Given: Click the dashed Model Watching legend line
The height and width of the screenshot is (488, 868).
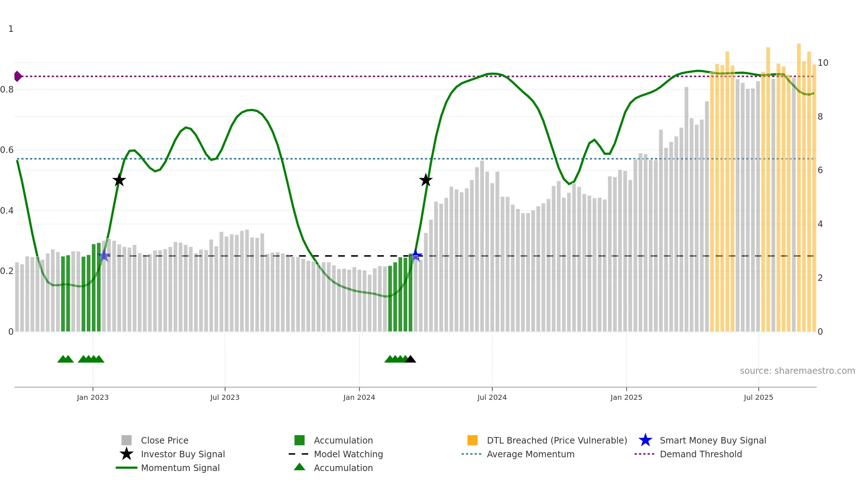Looking at the screenshot, I should [299, 454].
